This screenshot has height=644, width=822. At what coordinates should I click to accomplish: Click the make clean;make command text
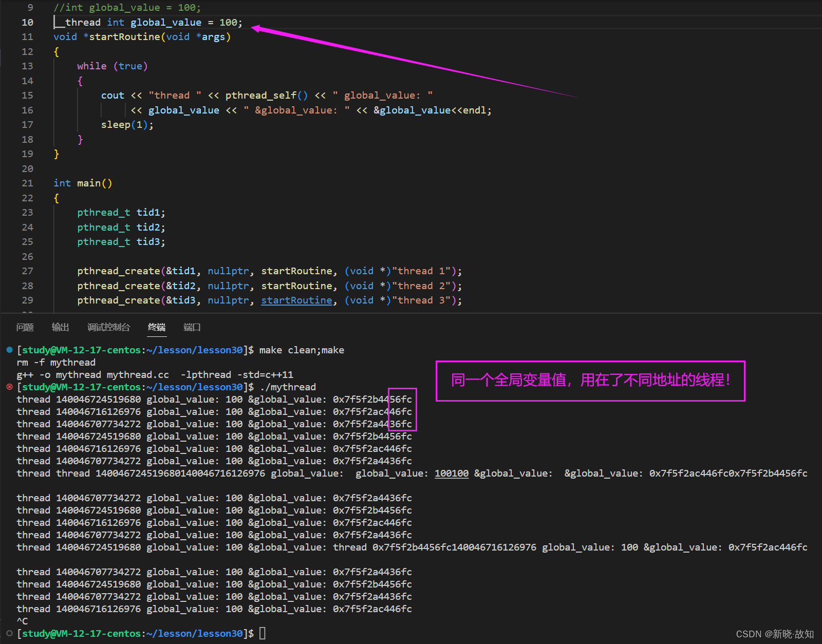click(x=302, y=350)
